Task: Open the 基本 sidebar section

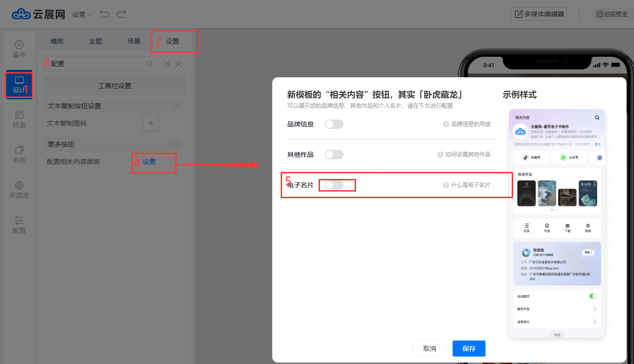Action: 19,49
